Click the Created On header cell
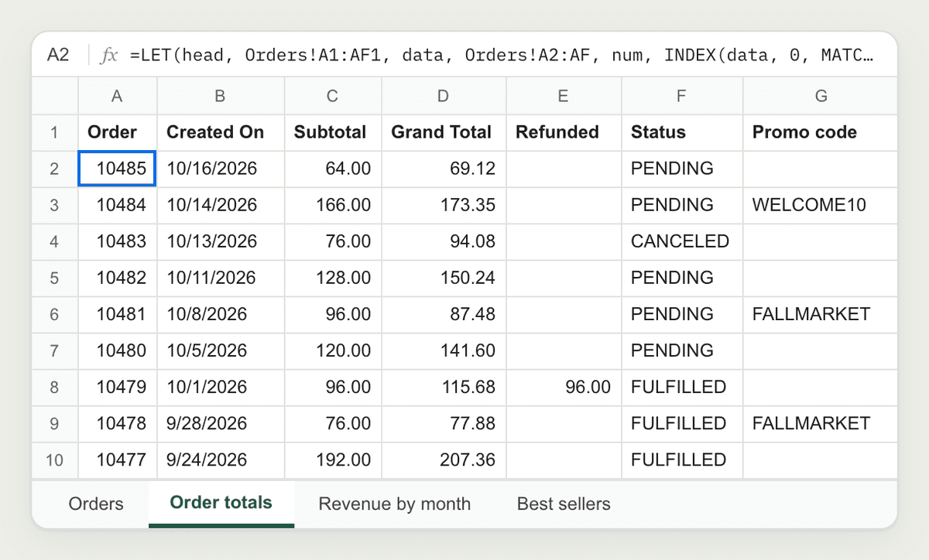Screen dimensions: 929x560 [x=221, y=132]
